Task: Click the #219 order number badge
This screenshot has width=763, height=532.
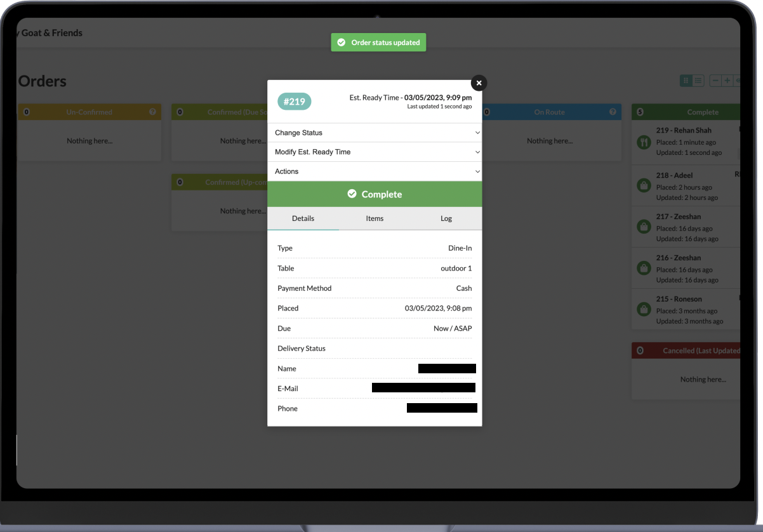Action: [x=295, y=102]
